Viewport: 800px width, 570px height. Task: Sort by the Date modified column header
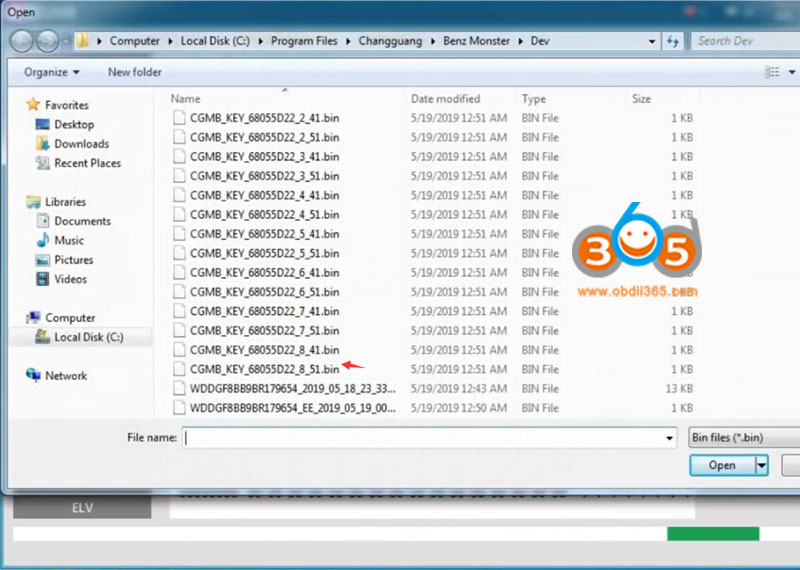click(445, 99)
